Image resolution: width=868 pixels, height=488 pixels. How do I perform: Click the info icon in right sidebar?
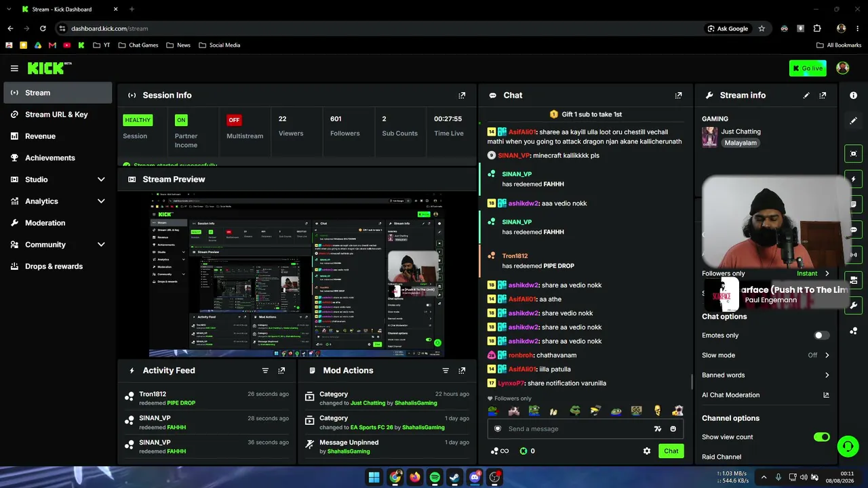pos(854,96)
